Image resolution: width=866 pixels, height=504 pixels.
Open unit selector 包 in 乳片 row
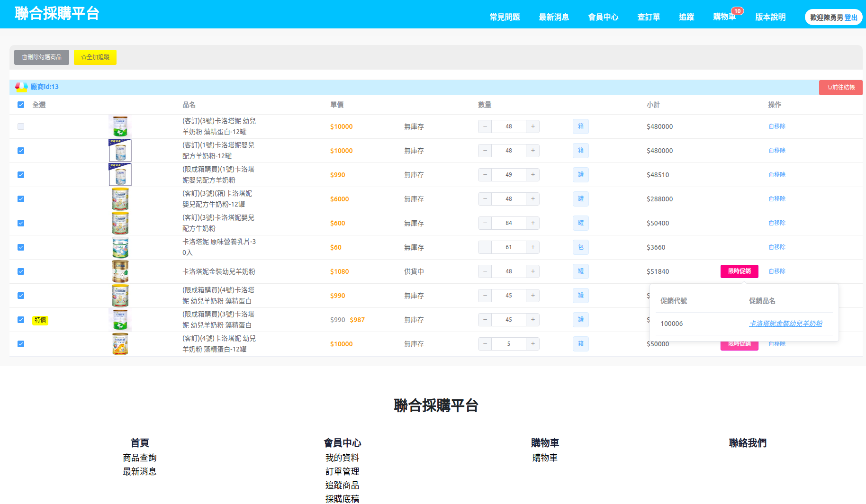(581, 247)
